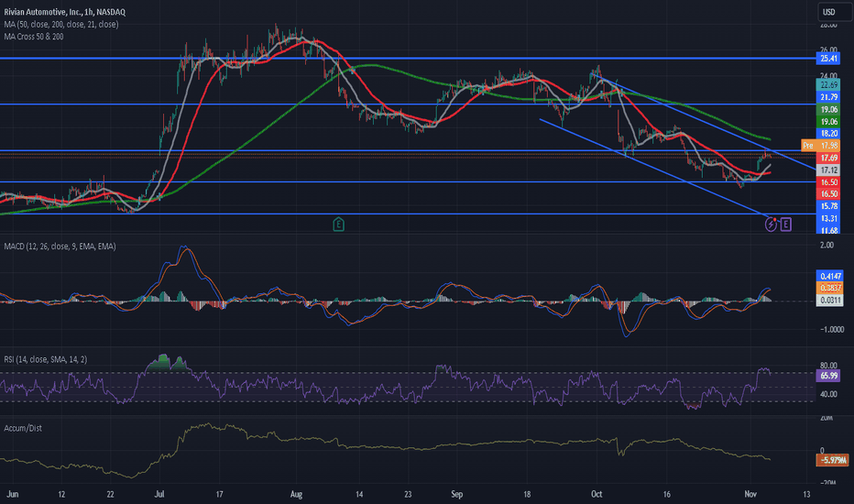The height and width of the screenshot is (504, 854).
Task: Click the -1.0000 MACD scale label
Action: (x=832, y=329)
